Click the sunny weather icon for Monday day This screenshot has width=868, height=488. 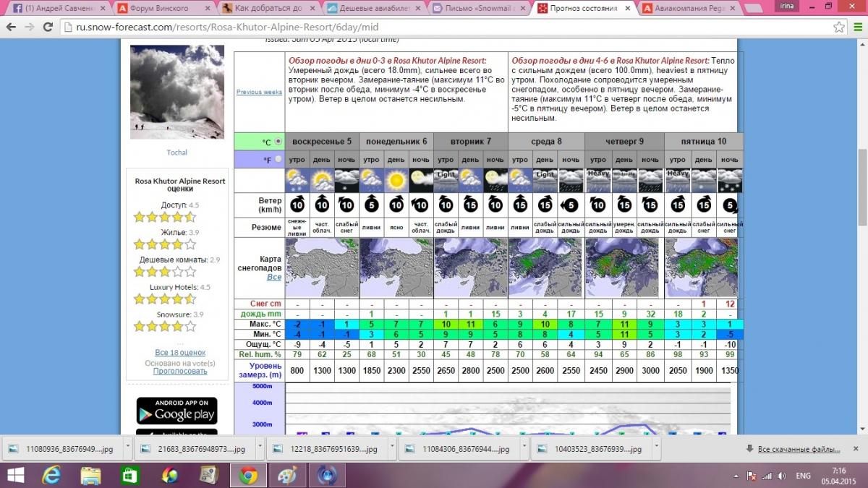396,179
